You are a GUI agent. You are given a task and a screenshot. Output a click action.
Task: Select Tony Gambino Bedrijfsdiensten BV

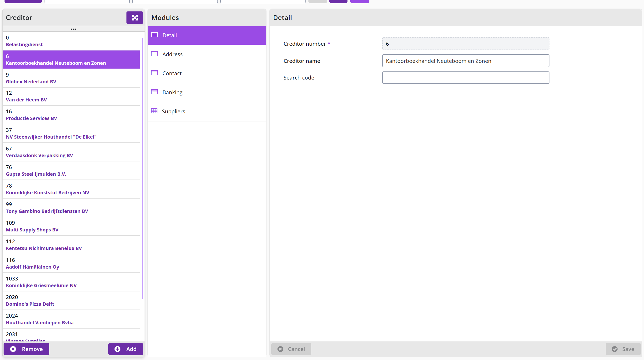pyautogui.click(x=71, y=208)
